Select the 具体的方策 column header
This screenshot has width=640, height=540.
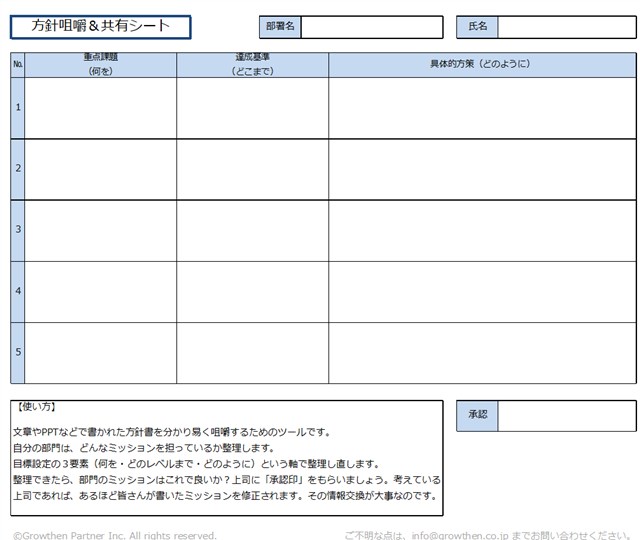click(x=482, y=64)
